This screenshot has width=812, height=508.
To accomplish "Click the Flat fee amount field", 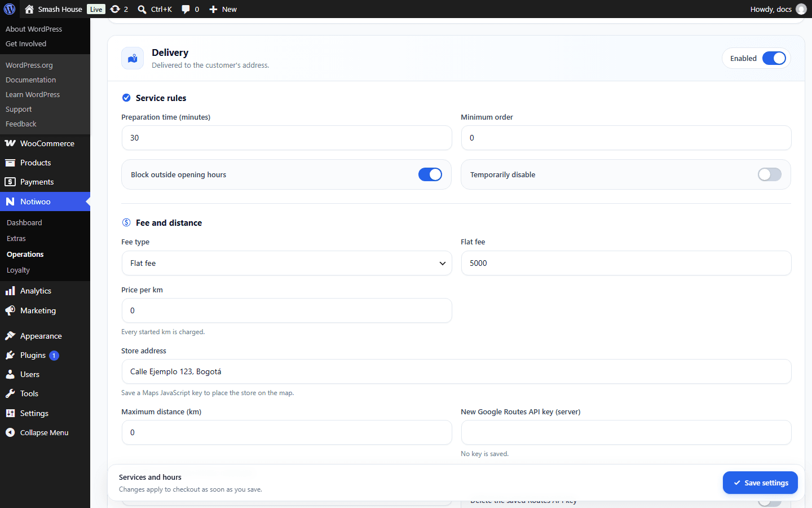I will tap(626, 263).
